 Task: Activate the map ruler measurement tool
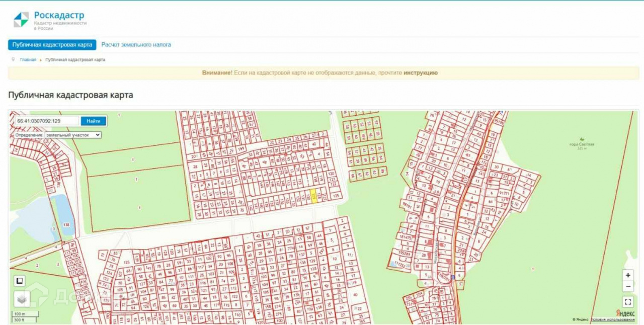20,281
